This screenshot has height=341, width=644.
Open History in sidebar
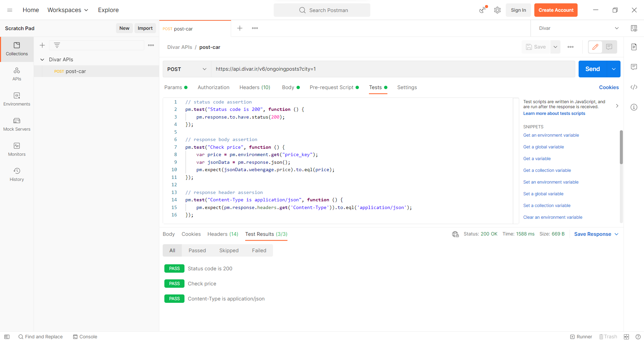point(17,175)
